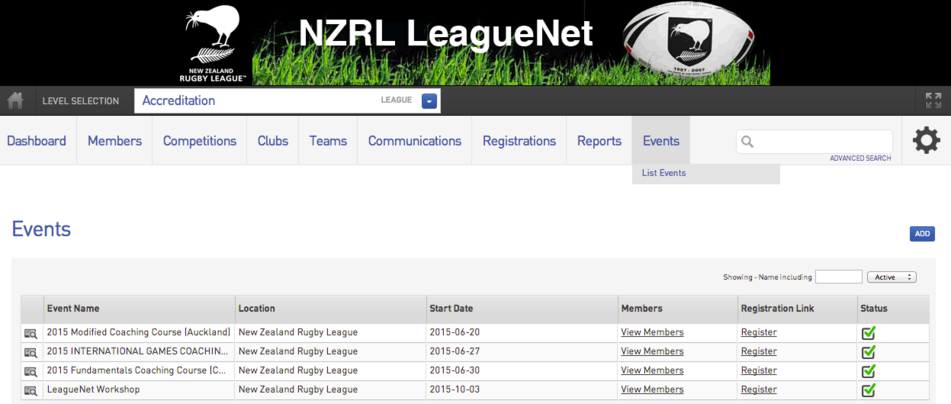Image resolution: width=951 pixels, height=404 pixels.
Task: Open the Reports menu
Action: (599, 141)
